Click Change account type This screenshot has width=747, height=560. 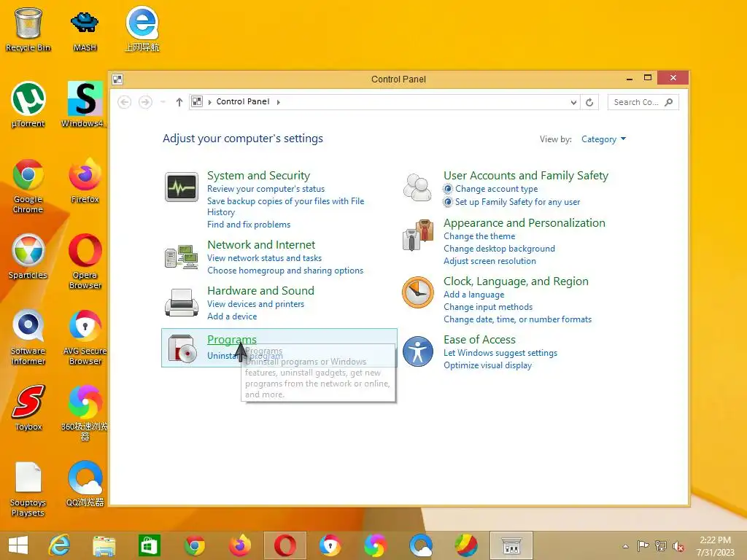coord(496,189)
